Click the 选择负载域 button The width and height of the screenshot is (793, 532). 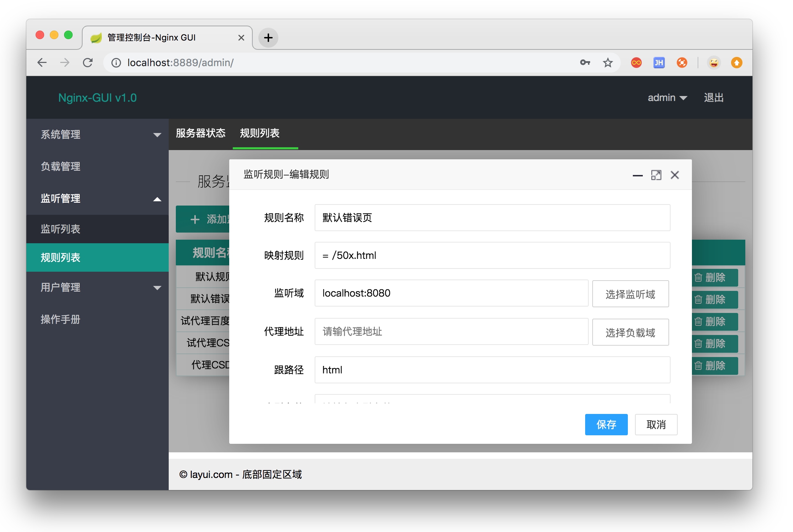tap(630, 332)
